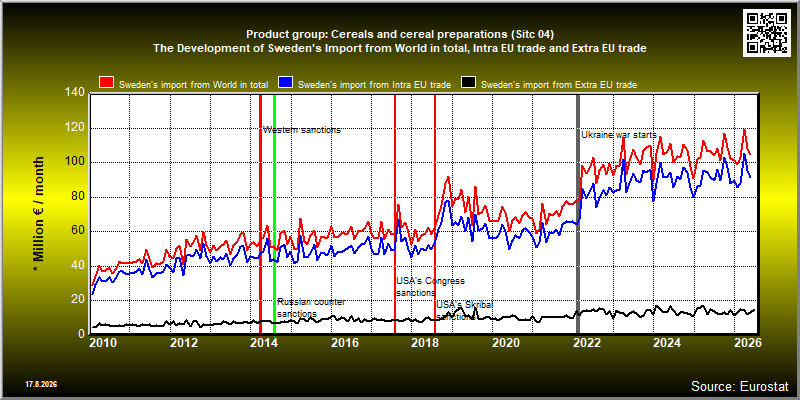Click the green vertical marker line
The image size is (800, 400).
(274, 214)
